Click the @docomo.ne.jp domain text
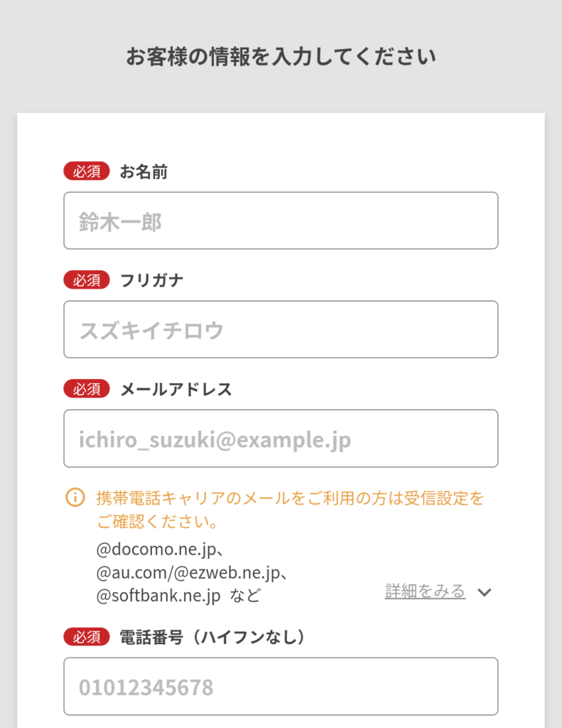 (x=161, y=550)
